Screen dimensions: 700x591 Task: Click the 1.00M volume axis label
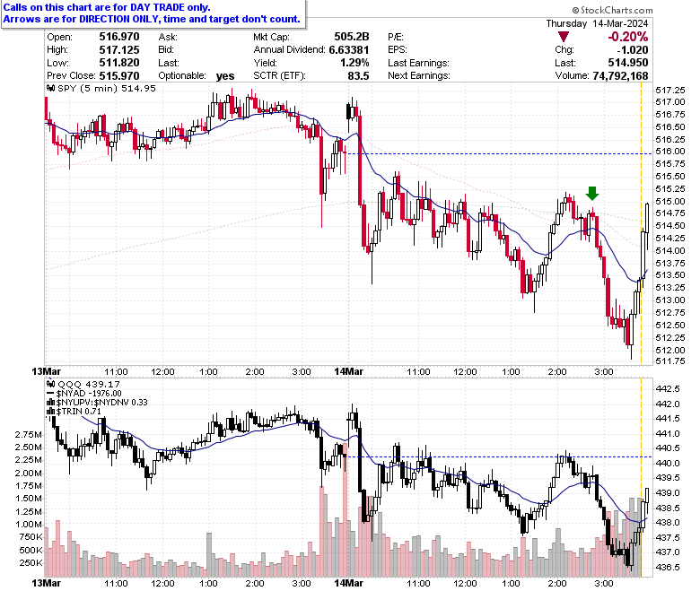(29, 525)
